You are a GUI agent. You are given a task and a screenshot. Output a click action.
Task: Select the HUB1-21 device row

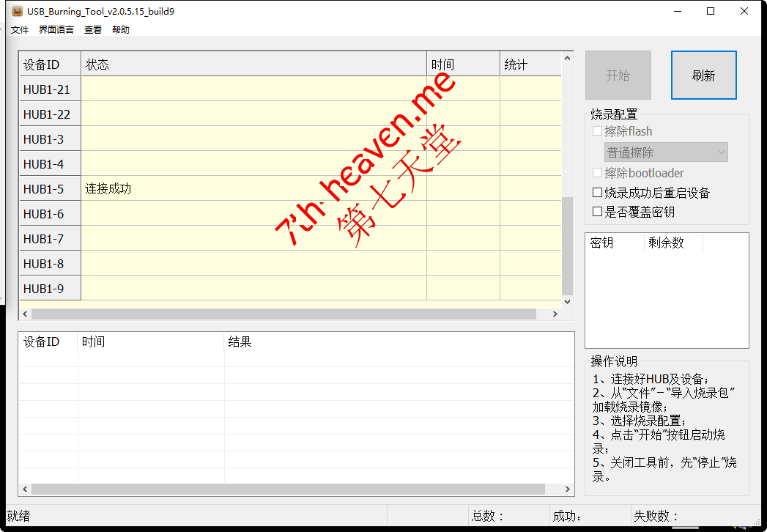(49, 89)
